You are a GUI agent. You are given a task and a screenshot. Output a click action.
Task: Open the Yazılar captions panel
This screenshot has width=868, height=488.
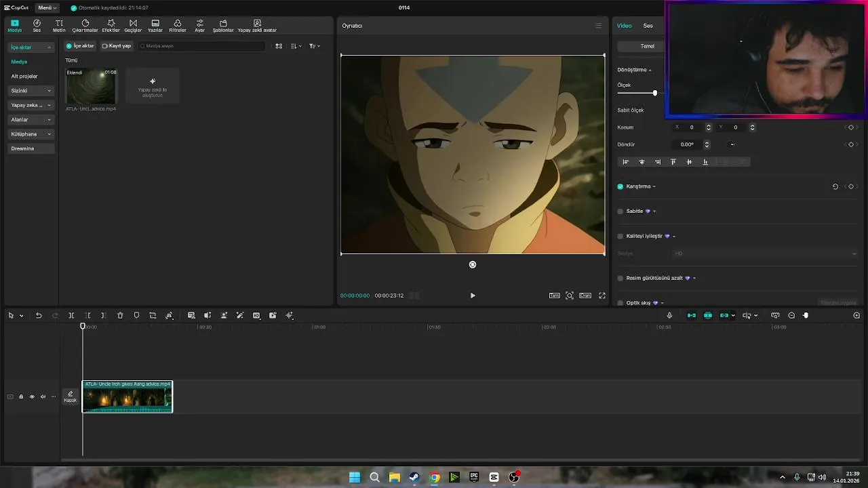155,26
